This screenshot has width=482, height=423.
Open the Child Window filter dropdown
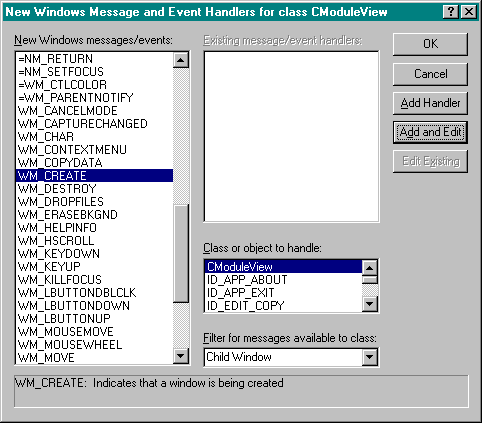[370, 357]
